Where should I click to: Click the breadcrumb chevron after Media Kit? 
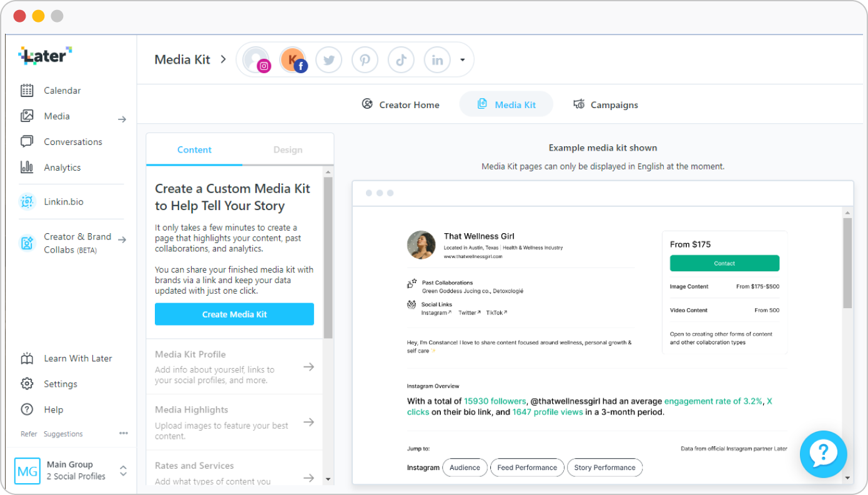pyautogui.click(x=223, y=60)
